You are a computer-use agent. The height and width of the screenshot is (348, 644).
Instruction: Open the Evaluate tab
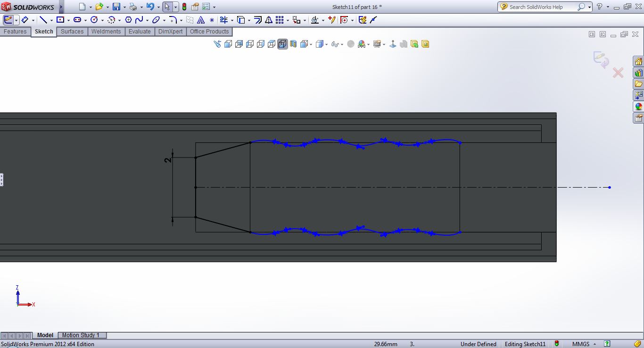coord(140,32)
